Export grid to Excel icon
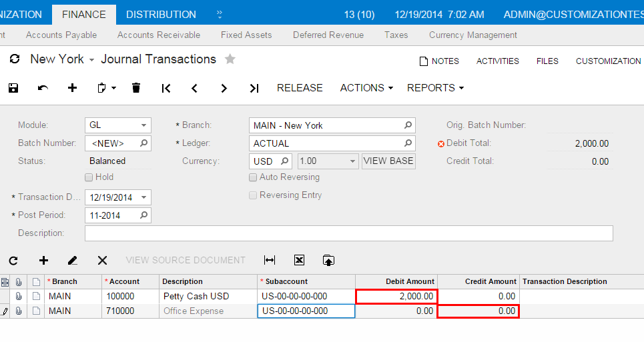 pos(299,261)
